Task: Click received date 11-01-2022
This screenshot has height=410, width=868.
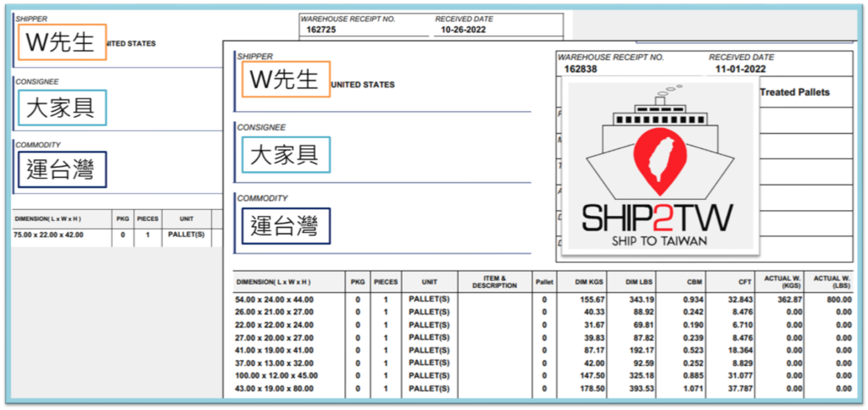Action: point(740,69)
